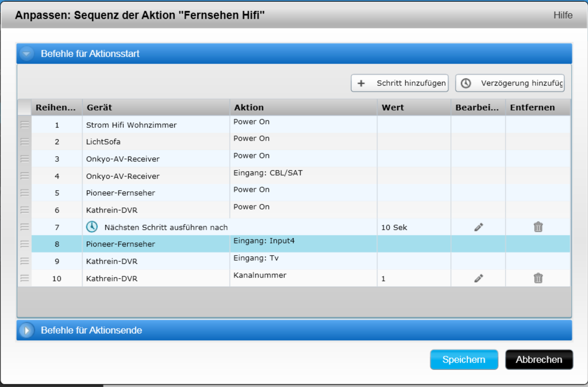Cancel editing with Abbrechen button
Viewport: 588px width, 387px height.
pos(539,359)
